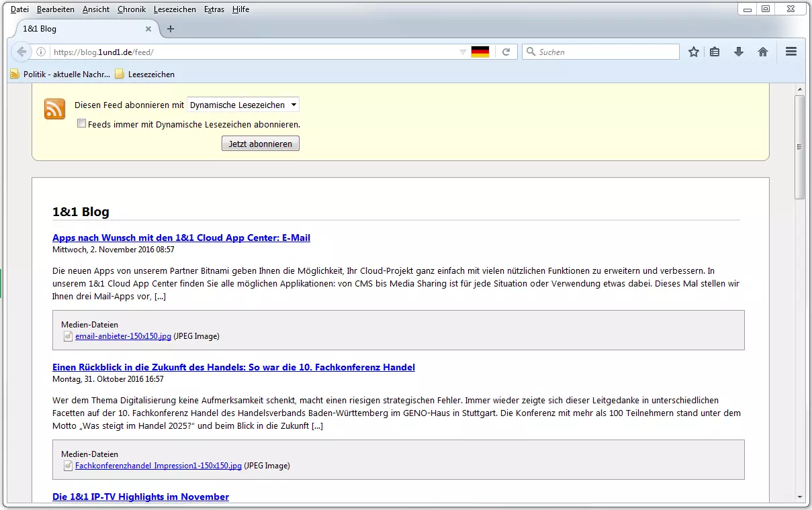Open Apps nach Wunsch Cloud App Center article
The height and width of the screenshot is (510, 812).
(x=181, y=238)
